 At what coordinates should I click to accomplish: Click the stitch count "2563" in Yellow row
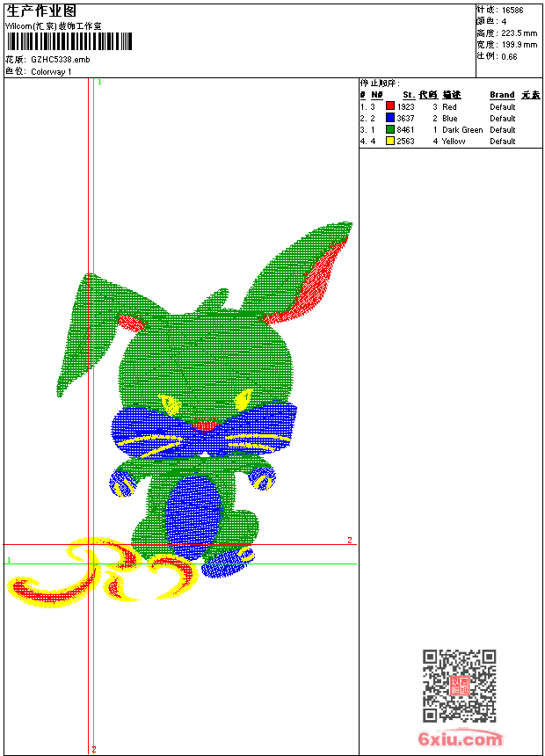(405, 142)
